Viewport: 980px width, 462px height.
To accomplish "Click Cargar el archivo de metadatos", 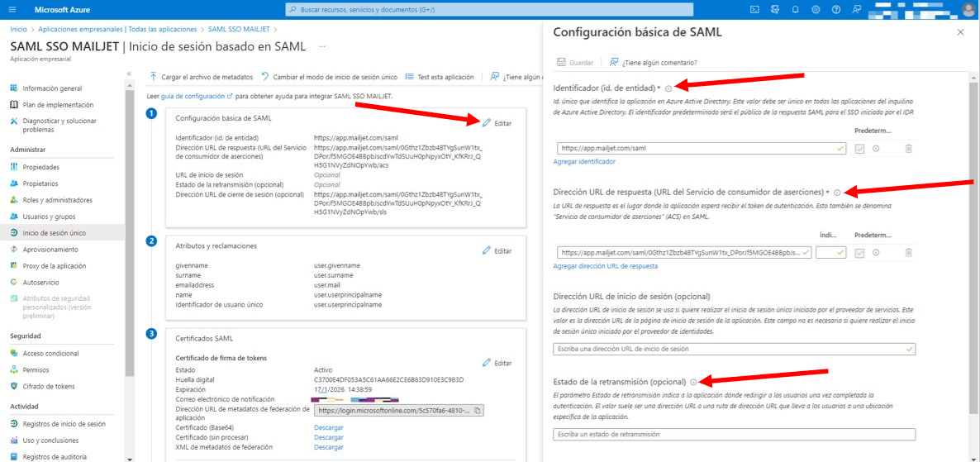I will point(201,77).
